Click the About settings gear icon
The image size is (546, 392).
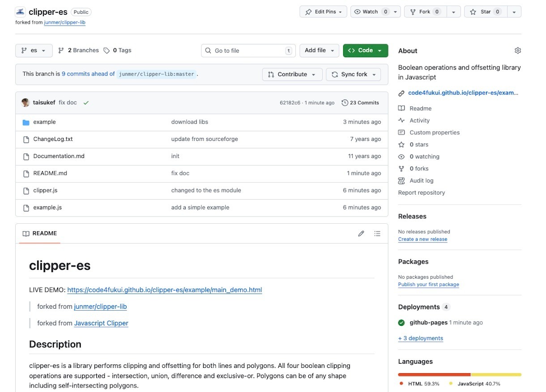[517, 51]
